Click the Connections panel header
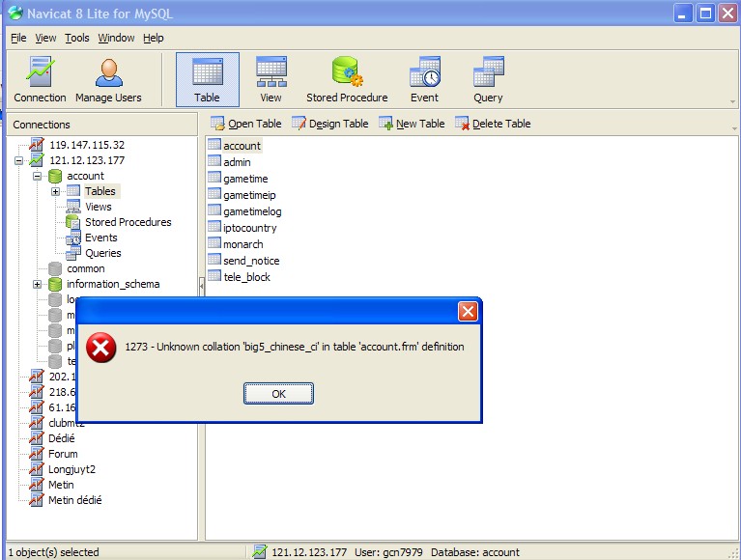The image size is (741, 560). click(102, 125)
